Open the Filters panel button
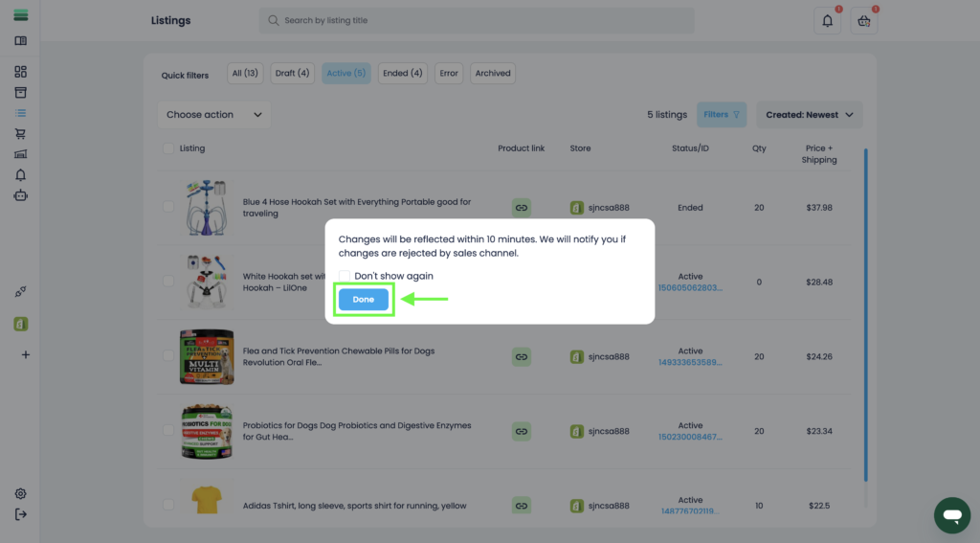 [722, 115]
